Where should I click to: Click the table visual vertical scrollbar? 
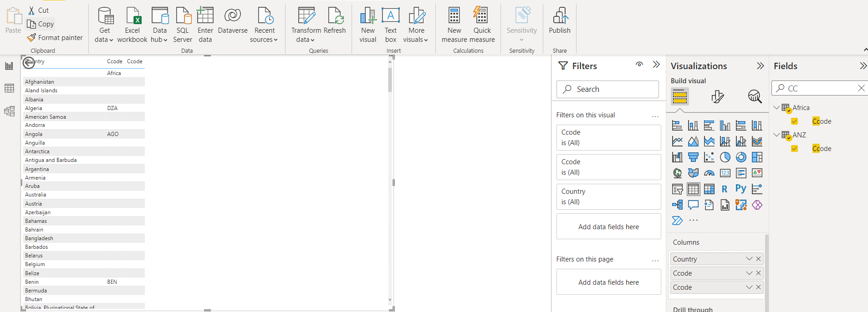coord(390,81)
